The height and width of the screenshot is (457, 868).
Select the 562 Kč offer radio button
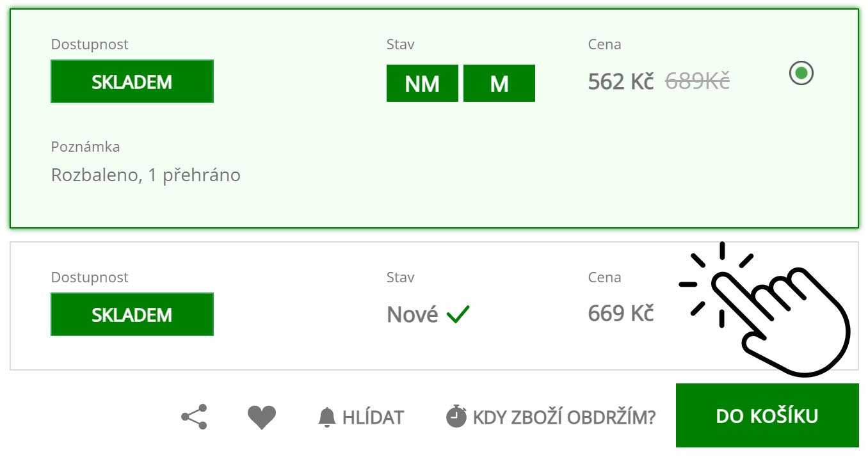[801, 73]
